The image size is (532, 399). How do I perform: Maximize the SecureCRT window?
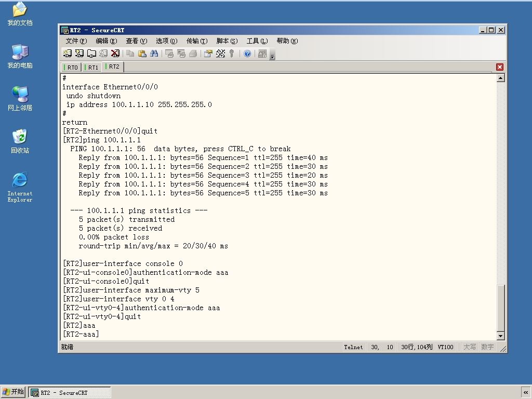click(491, 30)
